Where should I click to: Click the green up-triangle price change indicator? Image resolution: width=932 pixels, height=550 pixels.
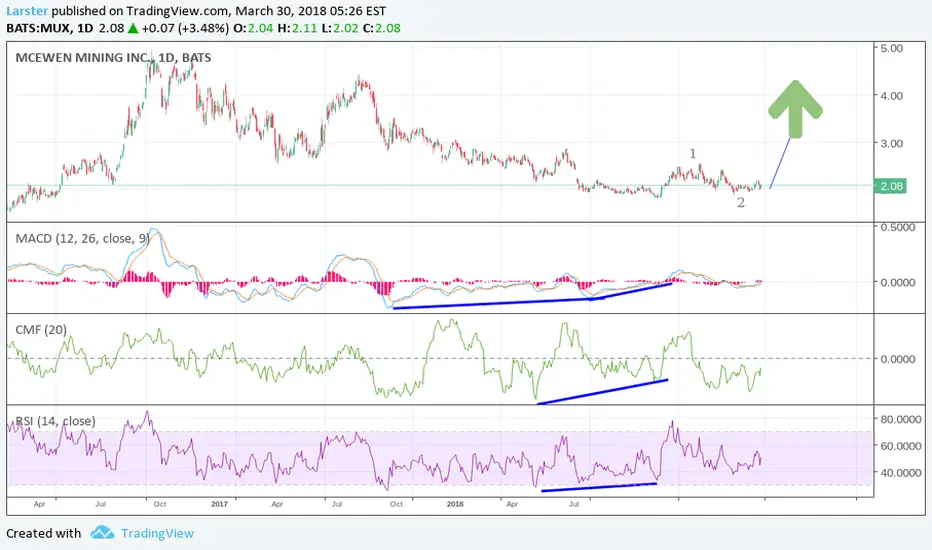(133, 28)
